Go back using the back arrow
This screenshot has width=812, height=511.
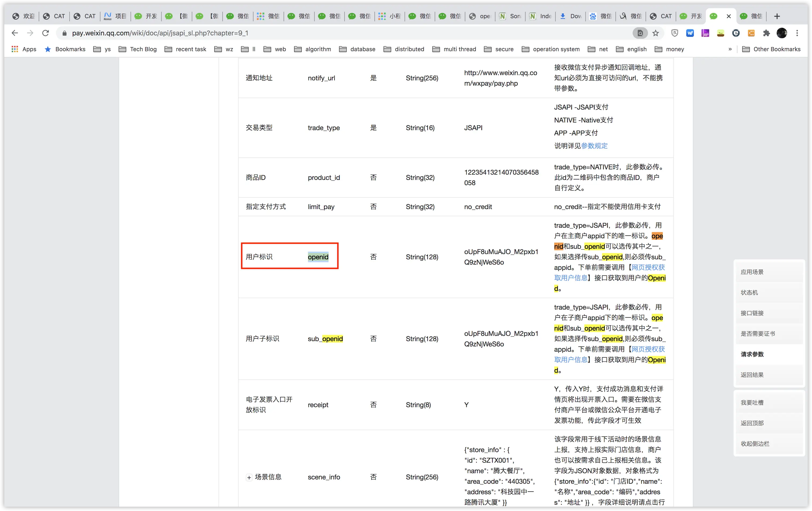click(x=15, y=33)
